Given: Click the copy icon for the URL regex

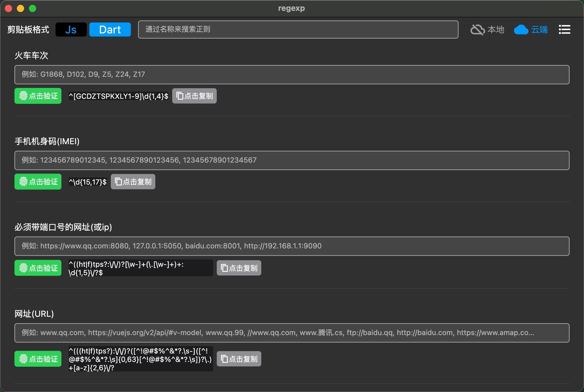Looking at the screenshot, I should 224,359.
